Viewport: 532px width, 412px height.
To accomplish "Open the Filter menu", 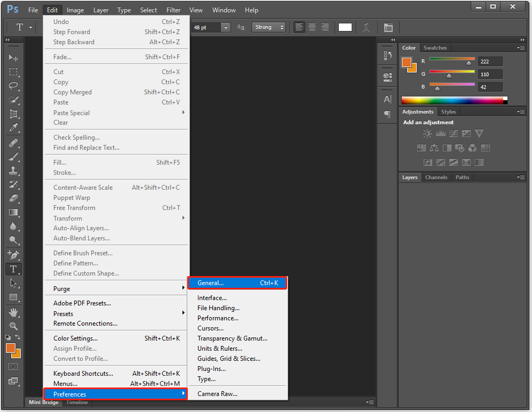I will (x=173, y=10).
